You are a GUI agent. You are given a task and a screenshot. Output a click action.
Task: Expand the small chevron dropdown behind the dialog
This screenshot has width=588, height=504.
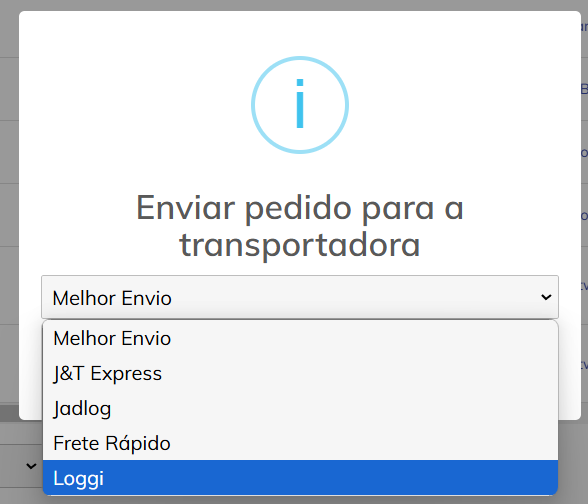[31, 466]
